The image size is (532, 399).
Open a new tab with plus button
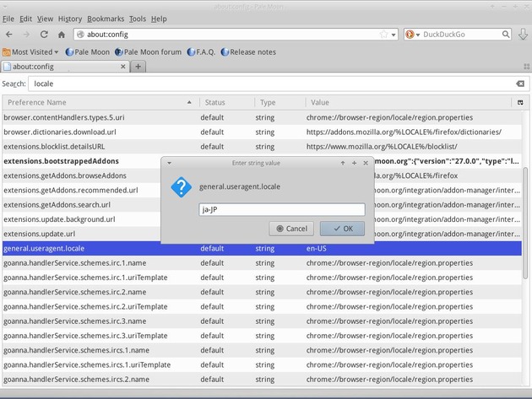tap(138, 67)
